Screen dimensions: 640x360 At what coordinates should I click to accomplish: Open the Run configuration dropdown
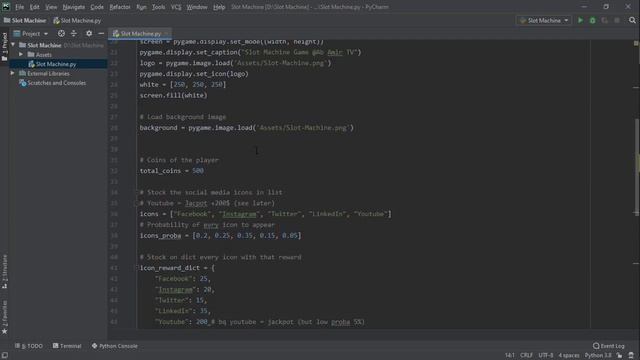544,20
